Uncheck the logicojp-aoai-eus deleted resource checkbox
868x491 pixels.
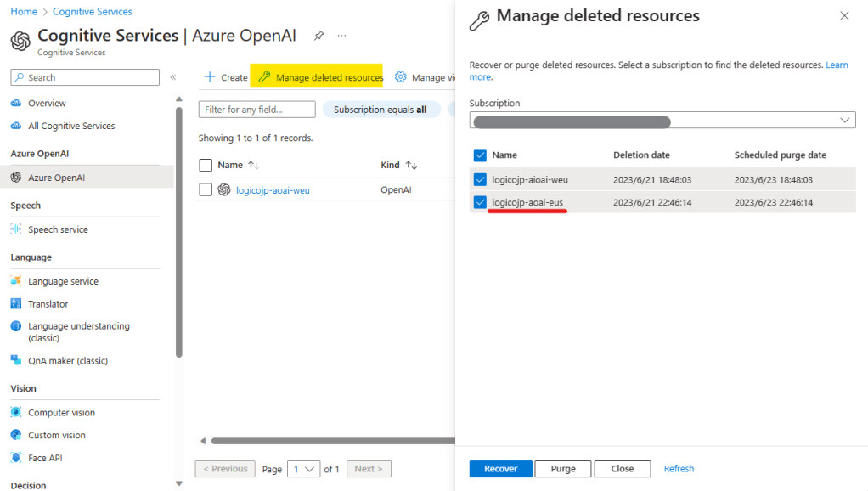point(480,202)
